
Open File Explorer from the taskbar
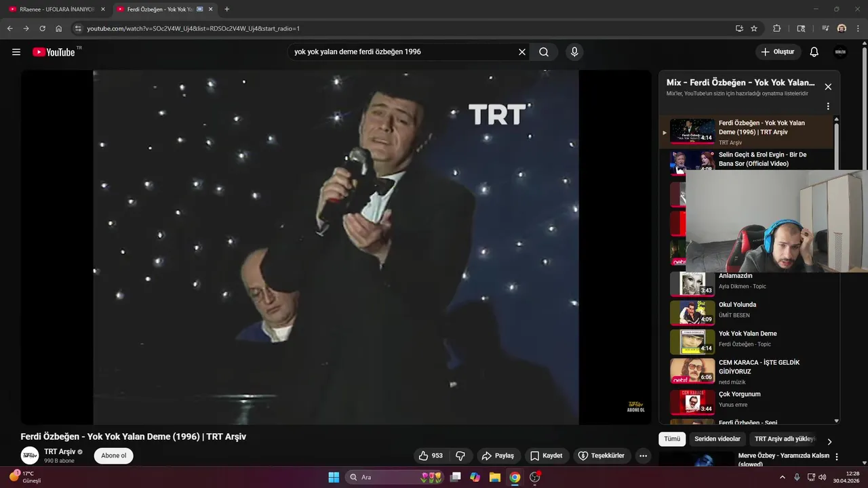point(495,477)
